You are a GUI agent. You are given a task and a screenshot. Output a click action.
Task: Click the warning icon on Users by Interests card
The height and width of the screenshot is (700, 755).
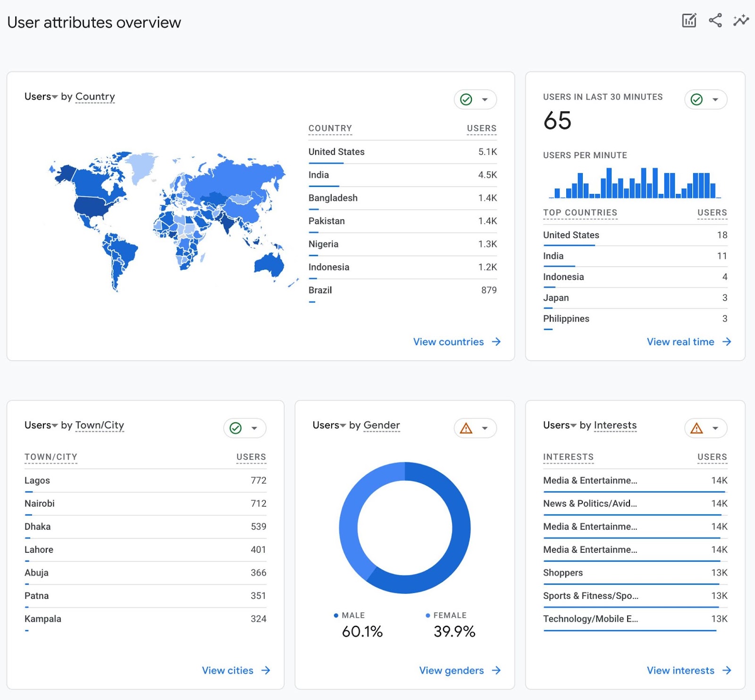(x=696, y=428)
